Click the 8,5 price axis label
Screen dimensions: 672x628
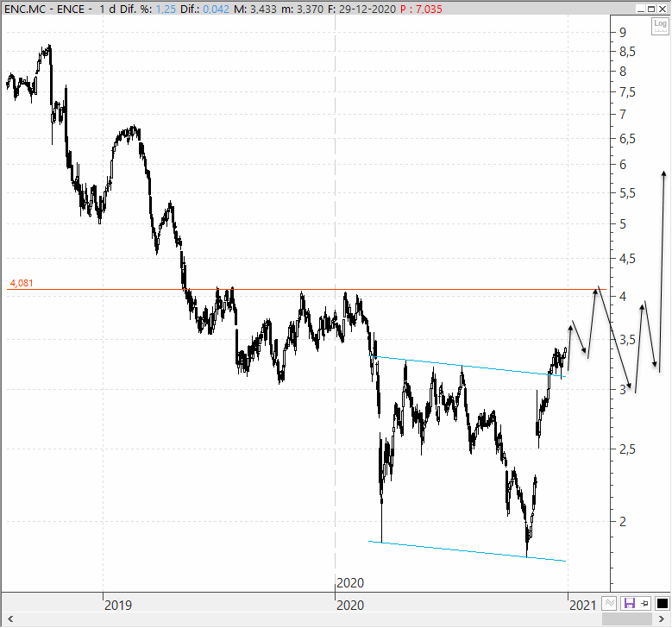pyautogui.click(x=627, y=52)
